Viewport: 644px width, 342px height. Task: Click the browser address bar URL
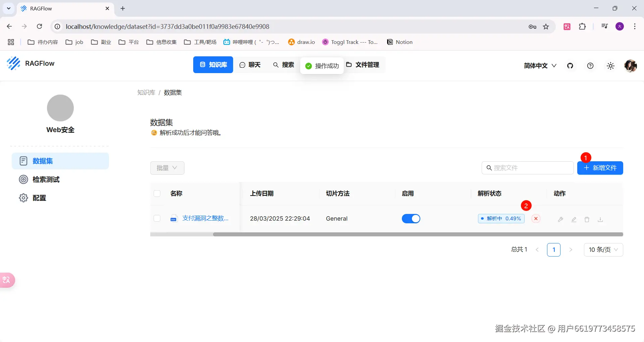coord(167,26)
